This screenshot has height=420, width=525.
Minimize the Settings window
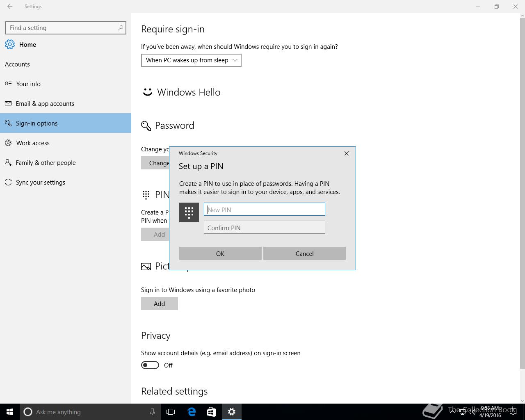coord(478,7)
